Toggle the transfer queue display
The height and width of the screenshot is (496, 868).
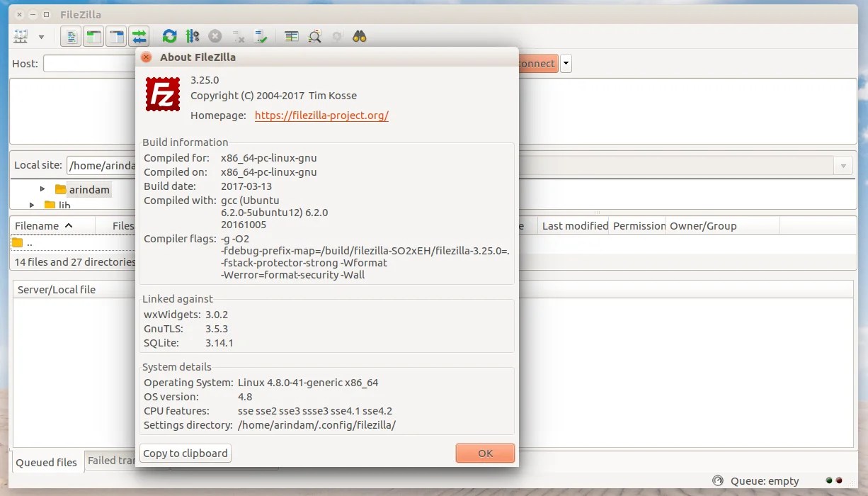click(139, 36)
